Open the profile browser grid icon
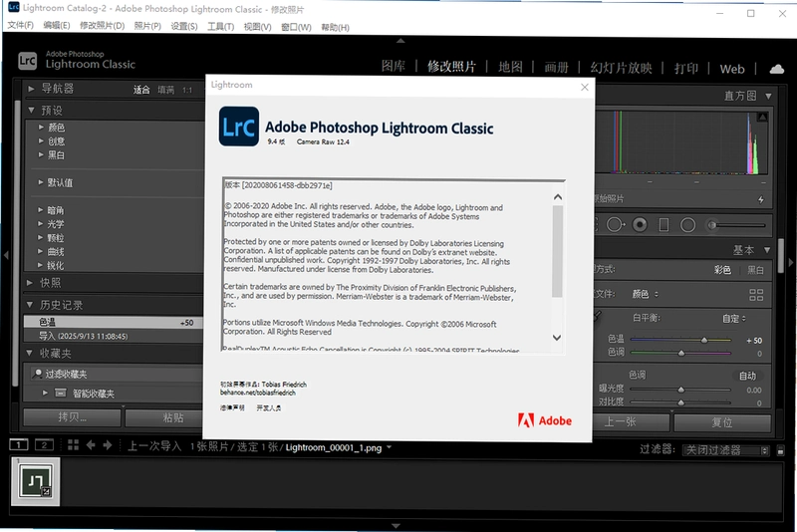This screenshot has height=532, width=797. point(756,295)
